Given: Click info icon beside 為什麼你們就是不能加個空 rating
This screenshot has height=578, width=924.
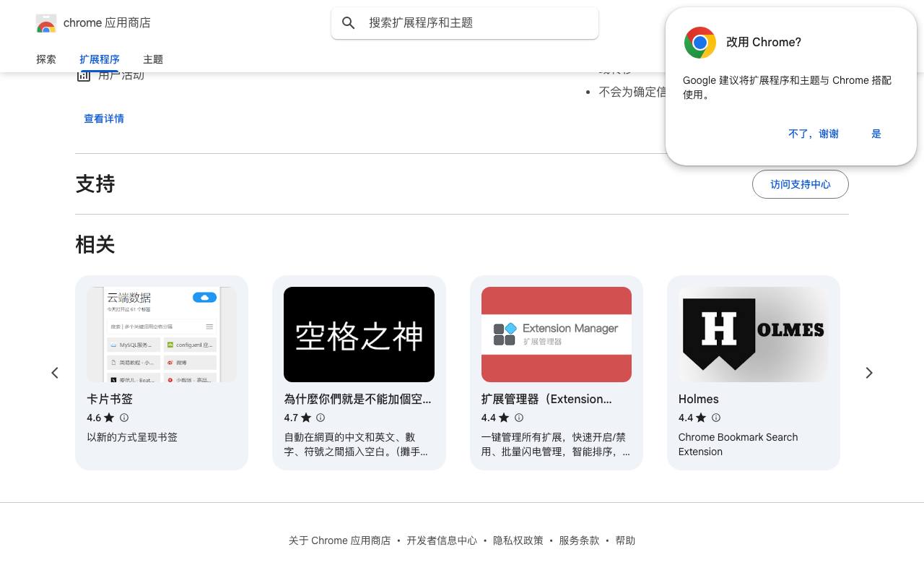Looking at the screenshot, I should click(321, 418).
